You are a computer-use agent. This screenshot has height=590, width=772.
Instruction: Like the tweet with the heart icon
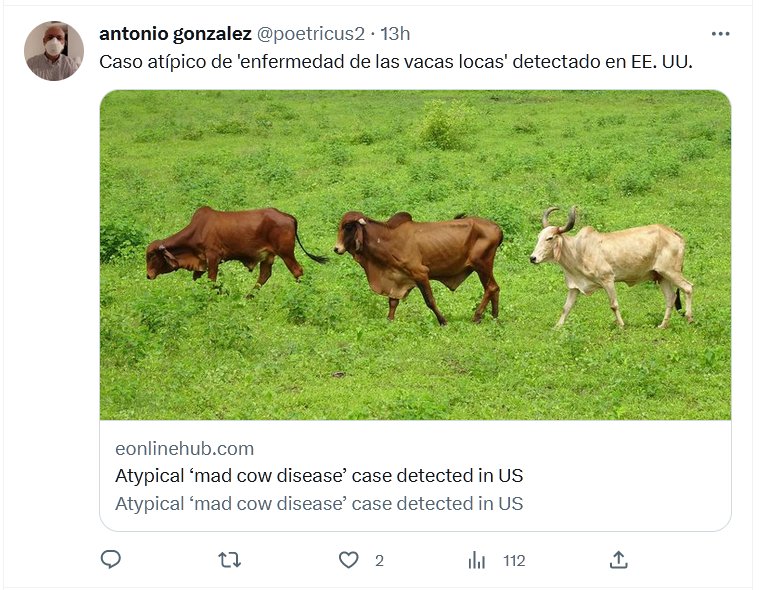[x=348, y=560]
